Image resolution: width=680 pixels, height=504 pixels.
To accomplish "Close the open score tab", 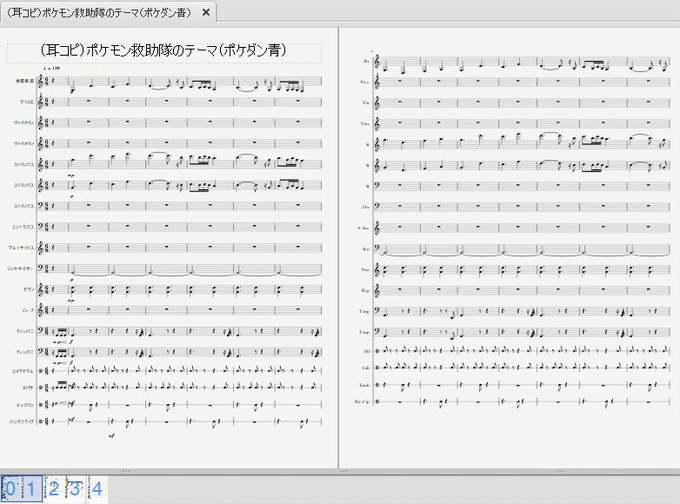I will [x=206, y=13].
